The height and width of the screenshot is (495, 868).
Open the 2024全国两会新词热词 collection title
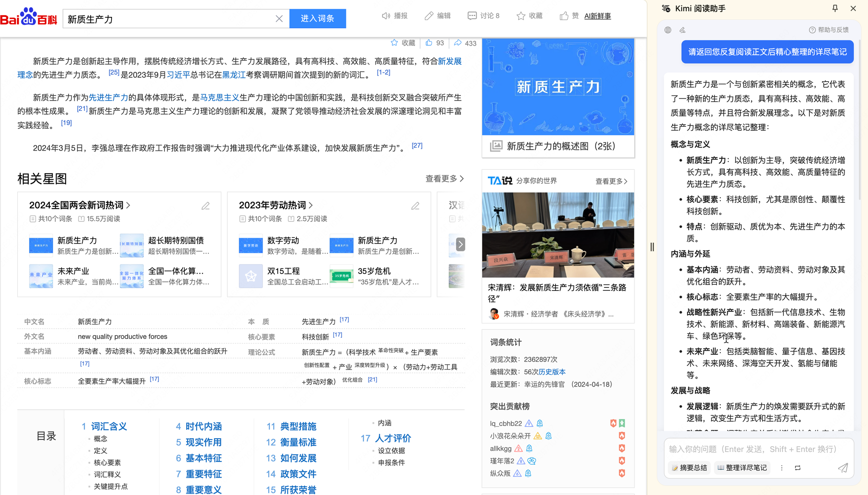point(79,205)
